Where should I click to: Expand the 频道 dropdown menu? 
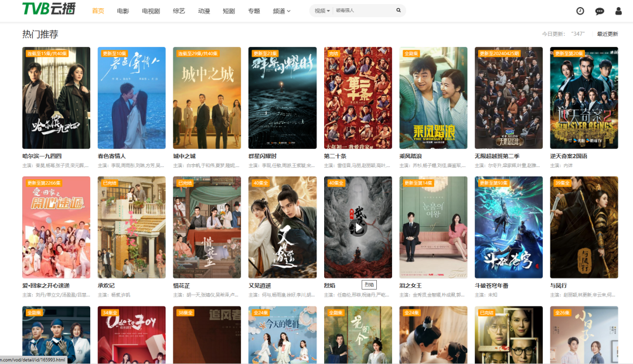click(281, 11)
